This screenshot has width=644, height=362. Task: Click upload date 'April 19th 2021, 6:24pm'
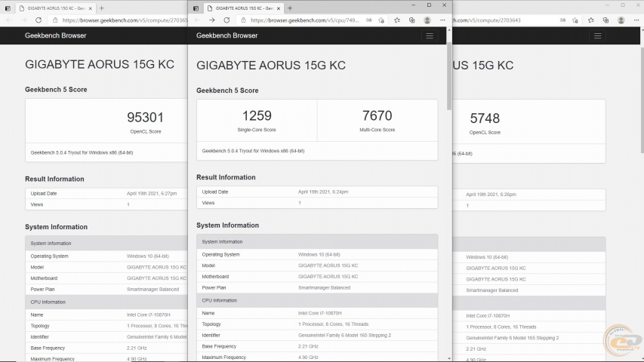tap(323, 192)
